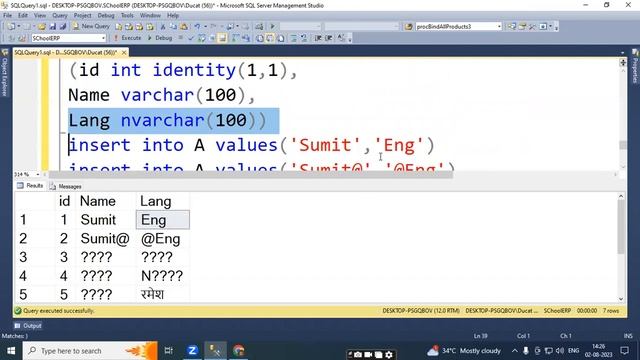
Task: Open the Window menu
Action: tap(150, 16)
